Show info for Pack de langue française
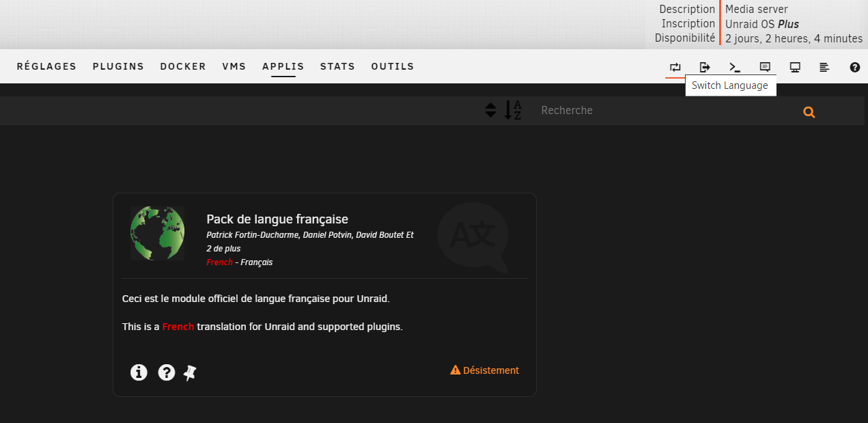This screenshot has height=423, width=868. pyautogui.click(x=139, y=372)
